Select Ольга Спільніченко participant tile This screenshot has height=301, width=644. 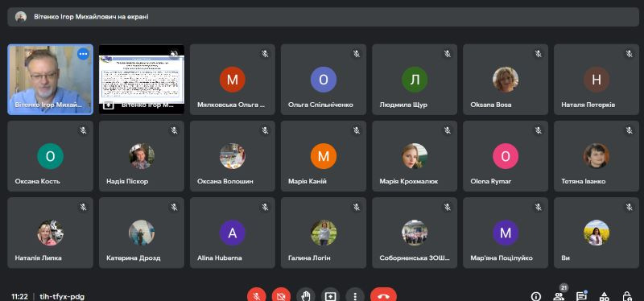click(x=324, y=79)
